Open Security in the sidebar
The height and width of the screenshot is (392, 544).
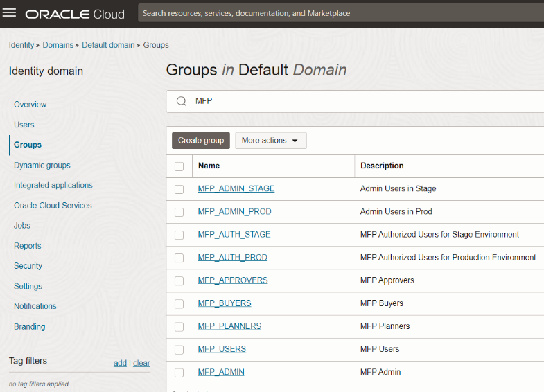pos(28,266)
